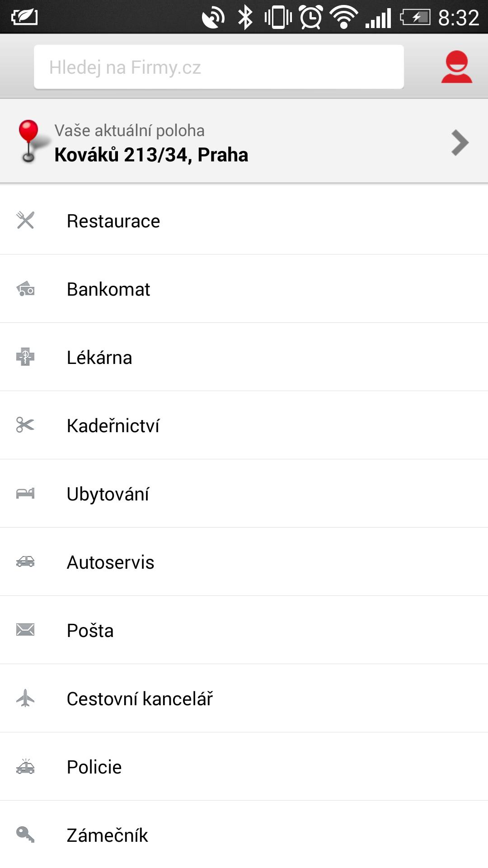This screenshot has width=488, height=868.
Task: Click the pharmacy cross icon
Action: click(x=25, y=357)
